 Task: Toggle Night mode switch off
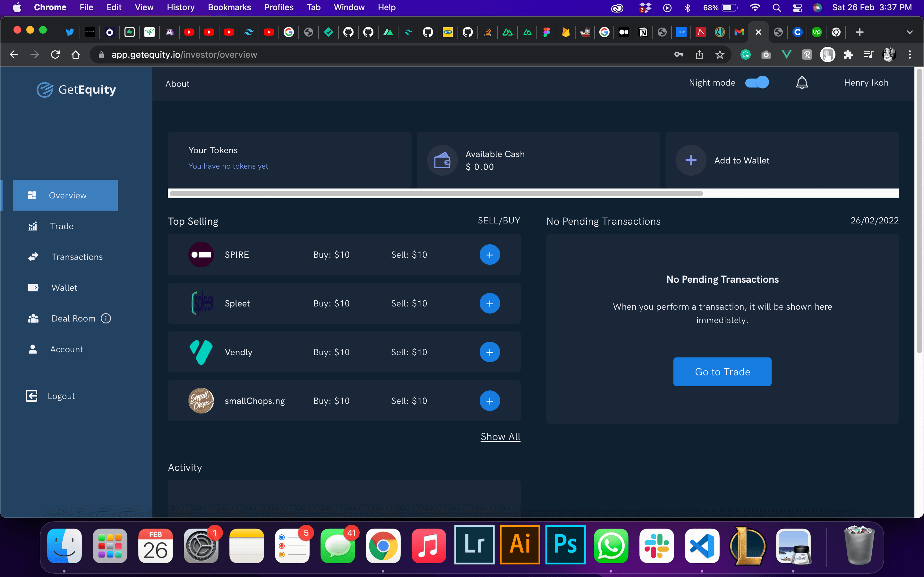tap(757, 82)
